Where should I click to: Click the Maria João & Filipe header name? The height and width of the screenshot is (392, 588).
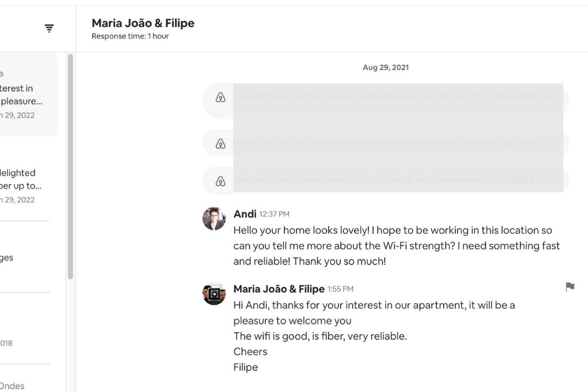[x=143, y=23]
